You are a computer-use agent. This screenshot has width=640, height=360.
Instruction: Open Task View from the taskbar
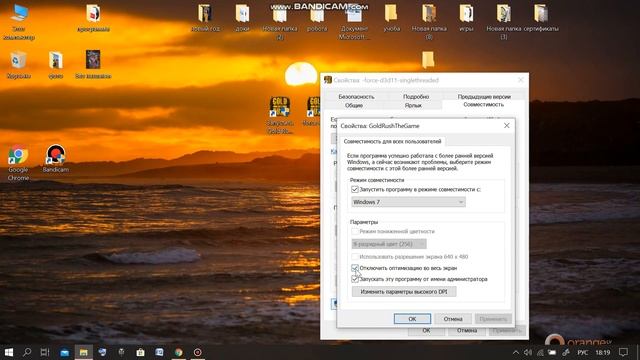click(45, 352)
